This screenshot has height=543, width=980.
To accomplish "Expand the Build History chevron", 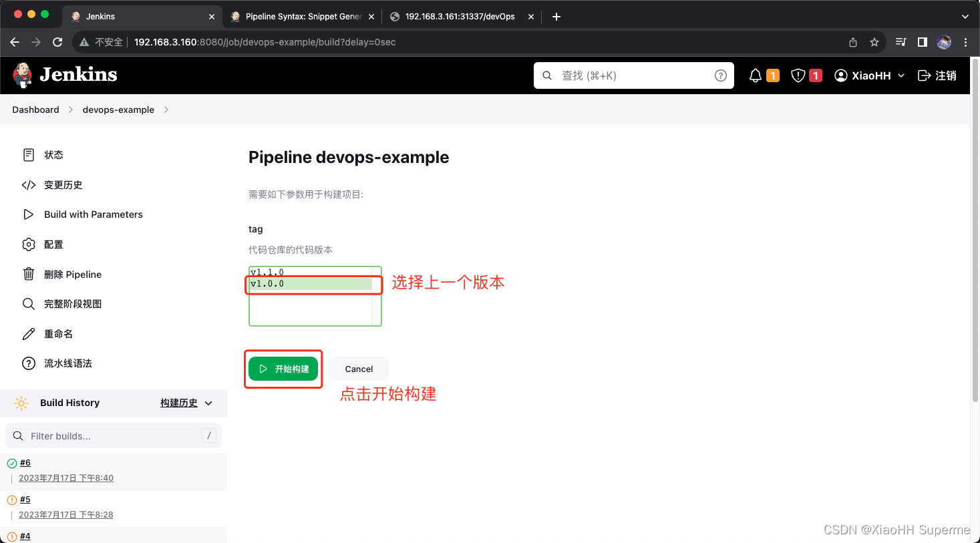I will pos(208,403).
